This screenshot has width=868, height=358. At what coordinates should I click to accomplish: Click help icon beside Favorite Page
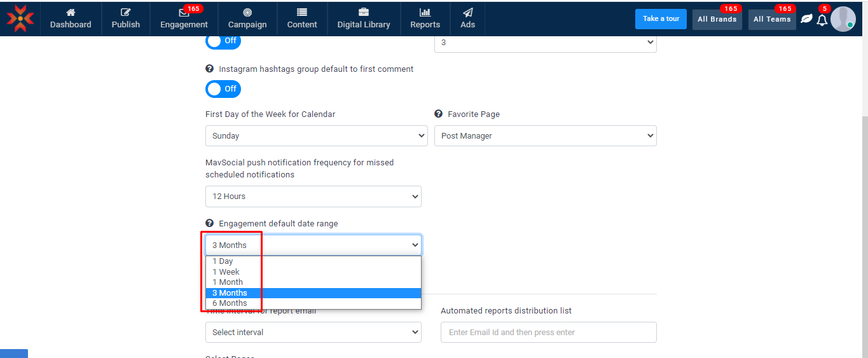pyautogui.click(x=438, y=114)
